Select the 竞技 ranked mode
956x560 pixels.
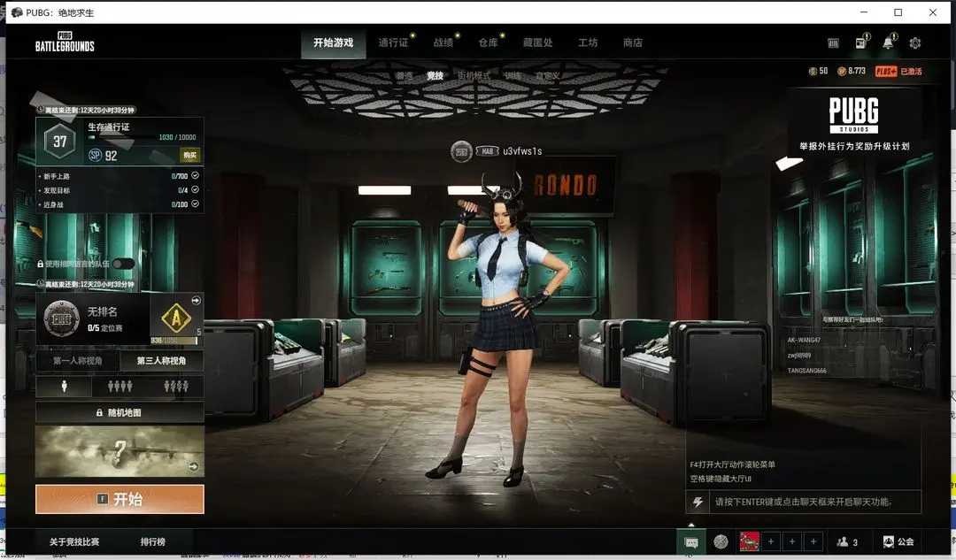pos(435,76)
